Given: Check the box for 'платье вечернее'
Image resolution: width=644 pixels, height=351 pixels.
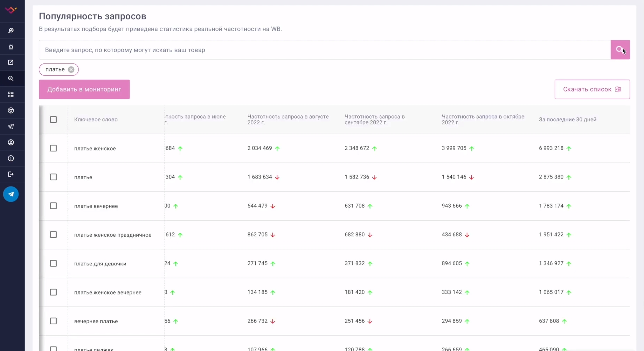Looking at the screenshot, I should 53,206.
